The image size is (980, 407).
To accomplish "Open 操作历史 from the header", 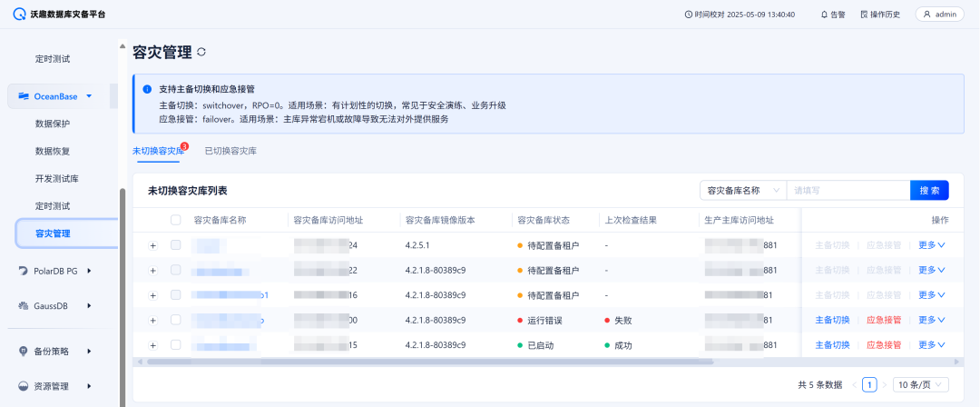I will [x=880, y=15].
